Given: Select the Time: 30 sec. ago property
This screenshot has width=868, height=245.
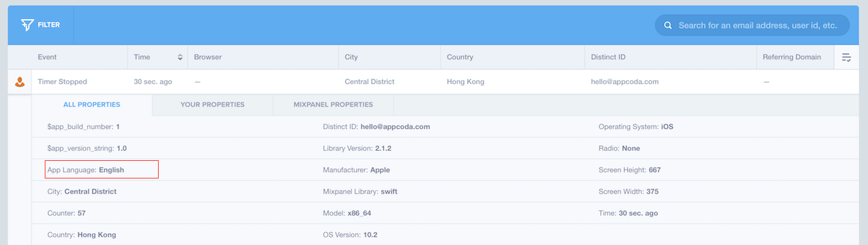Looking at the screenshot, I should (x=628, y=213).
